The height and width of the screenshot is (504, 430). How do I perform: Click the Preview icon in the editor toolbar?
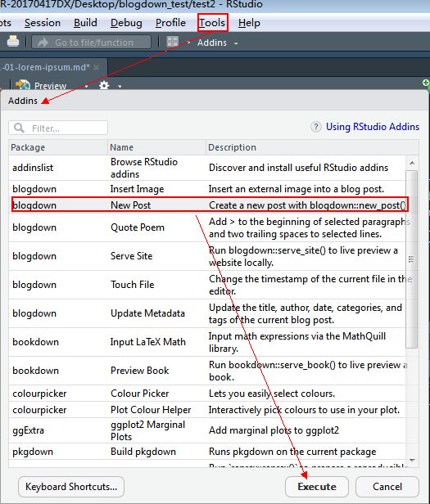[23, 85]
